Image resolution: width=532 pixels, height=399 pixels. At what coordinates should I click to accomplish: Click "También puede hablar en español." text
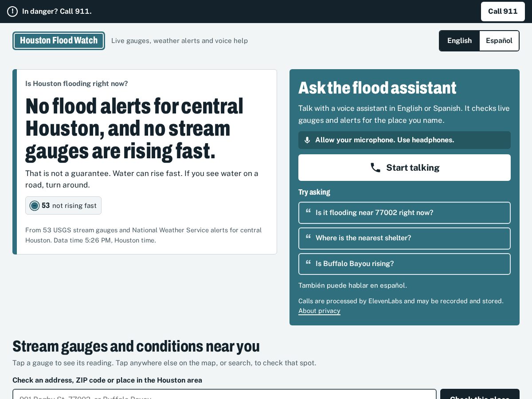point(352,286)
